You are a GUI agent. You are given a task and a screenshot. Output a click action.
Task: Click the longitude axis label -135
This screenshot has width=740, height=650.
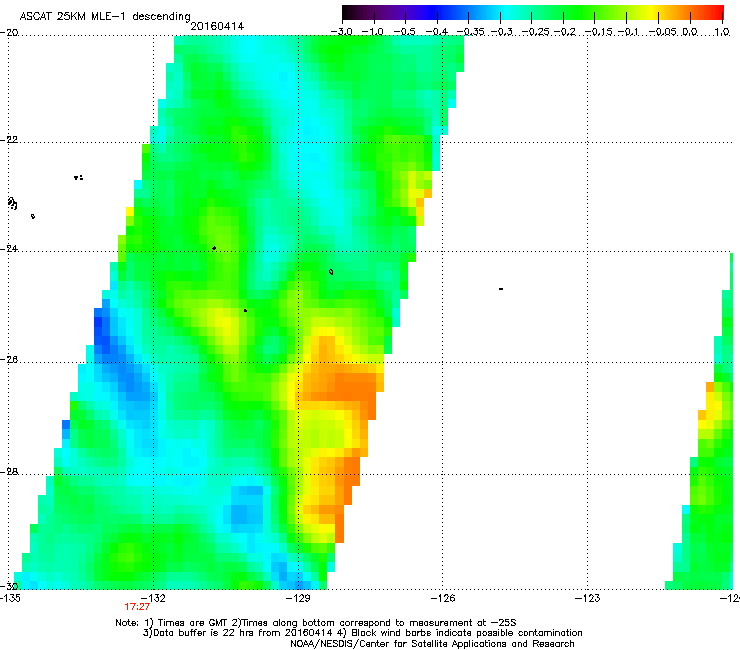pyautogui.click(x=10, y=598)
